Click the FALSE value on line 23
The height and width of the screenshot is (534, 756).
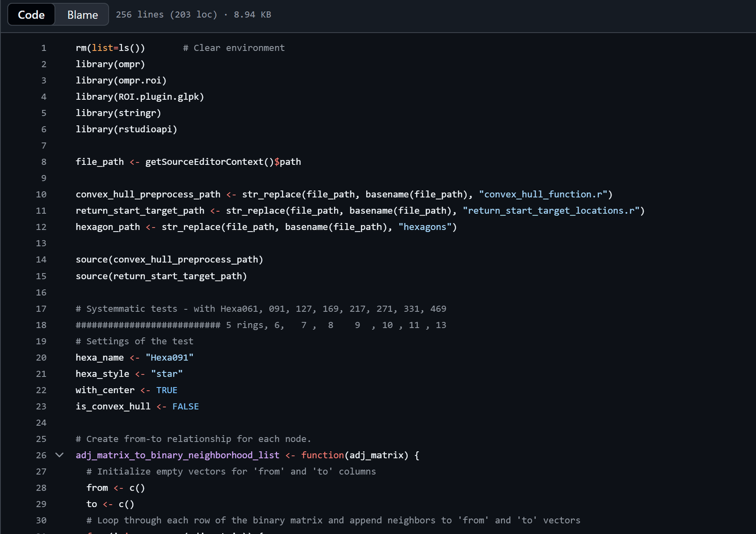(186, 406)
